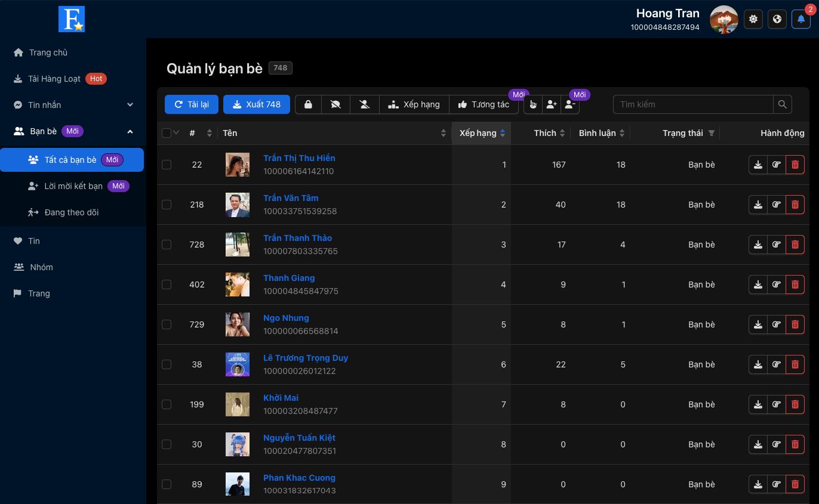
Task: Open Tải Hàng Loạt in sidebar
Action: [73, 79]
